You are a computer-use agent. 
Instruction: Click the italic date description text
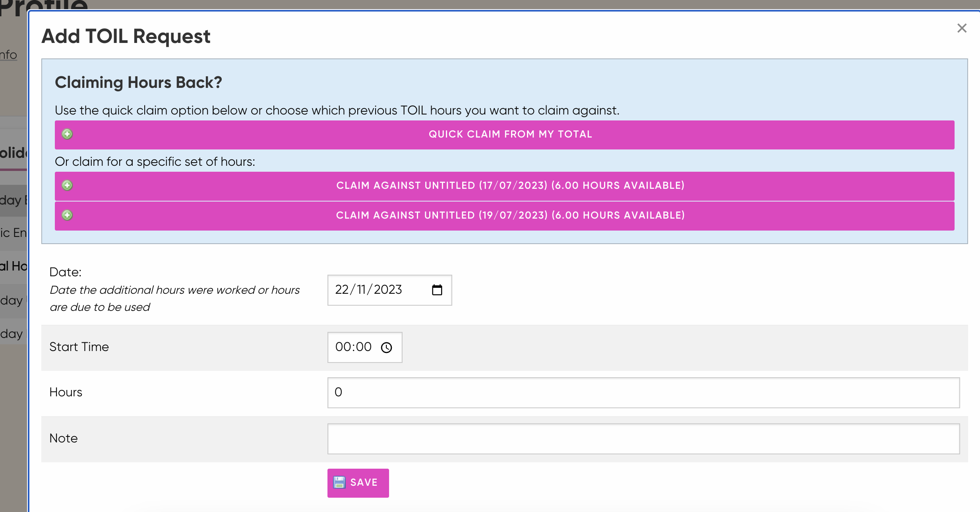point(174,299)
